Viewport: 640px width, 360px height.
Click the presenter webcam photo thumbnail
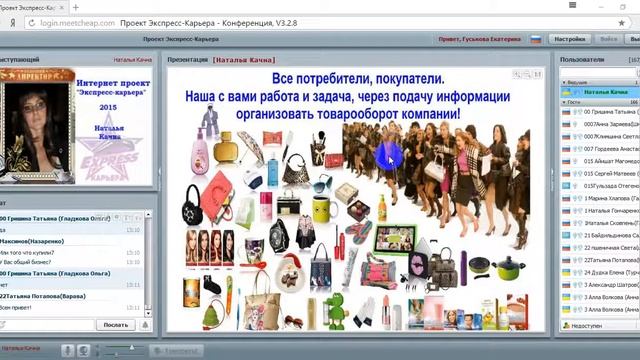point(37,126)
